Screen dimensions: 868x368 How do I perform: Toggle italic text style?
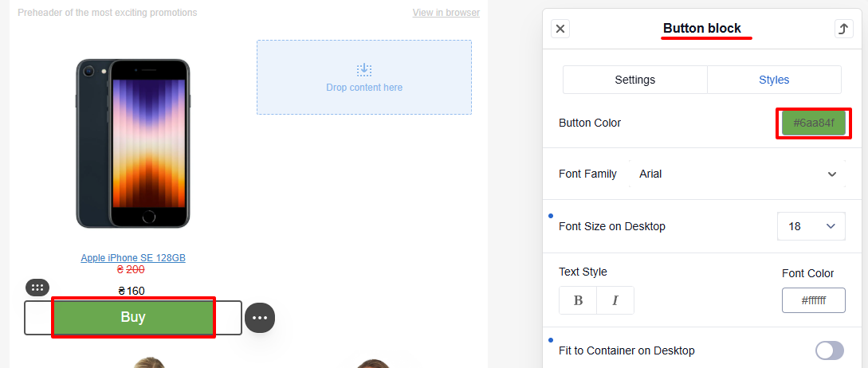615,300
